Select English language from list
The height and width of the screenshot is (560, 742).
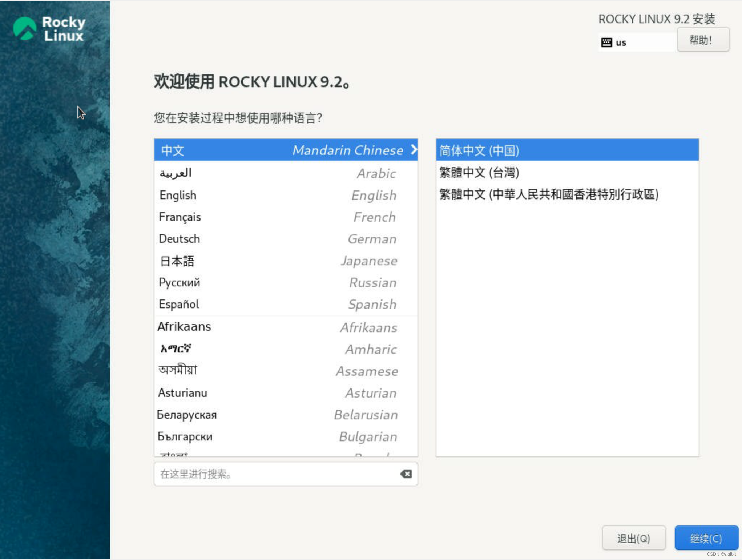coord(178,195)
